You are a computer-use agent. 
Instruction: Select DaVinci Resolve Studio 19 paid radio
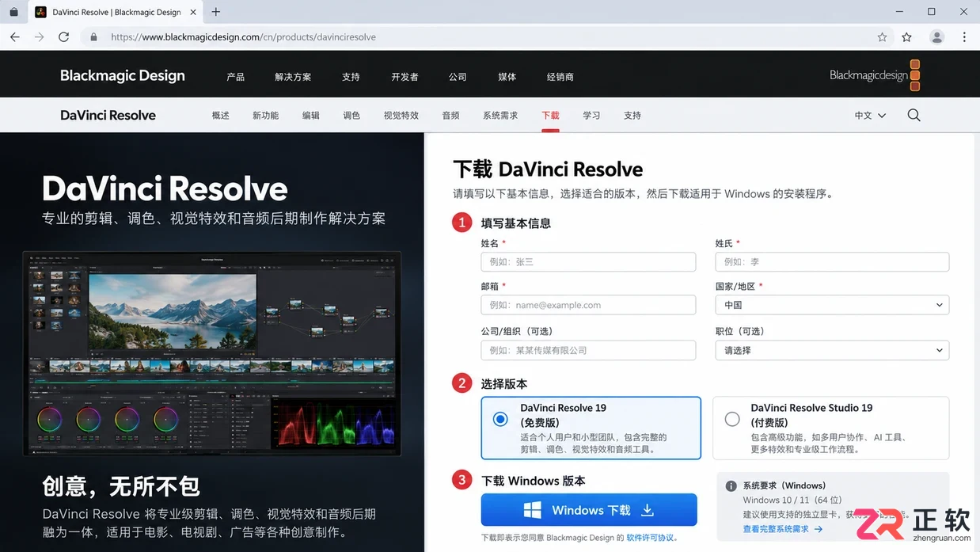point(732,420)
